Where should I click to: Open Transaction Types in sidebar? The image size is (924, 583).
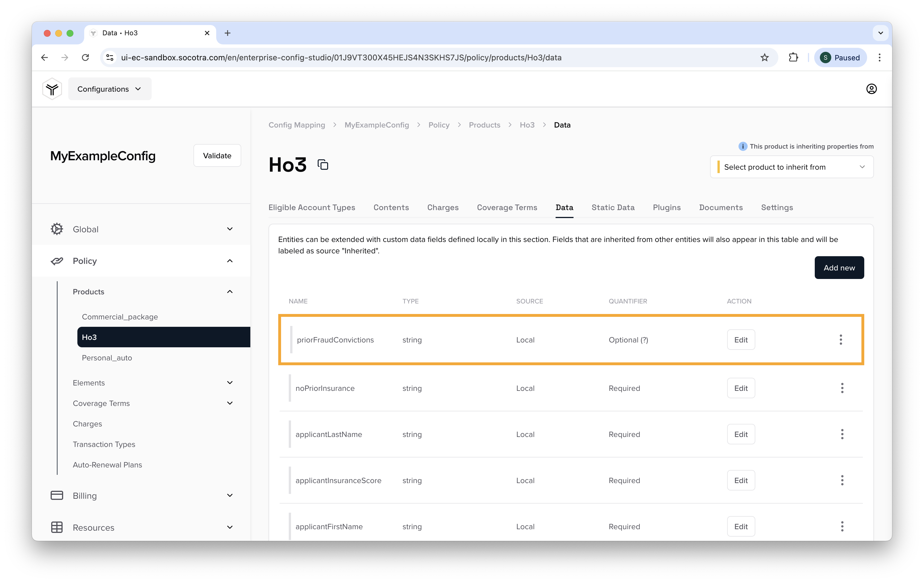coord(104,444)
